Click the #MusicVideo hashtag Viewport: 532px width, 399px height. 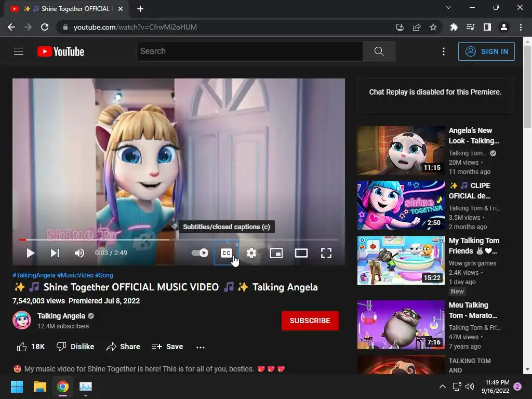click(75, 275)
